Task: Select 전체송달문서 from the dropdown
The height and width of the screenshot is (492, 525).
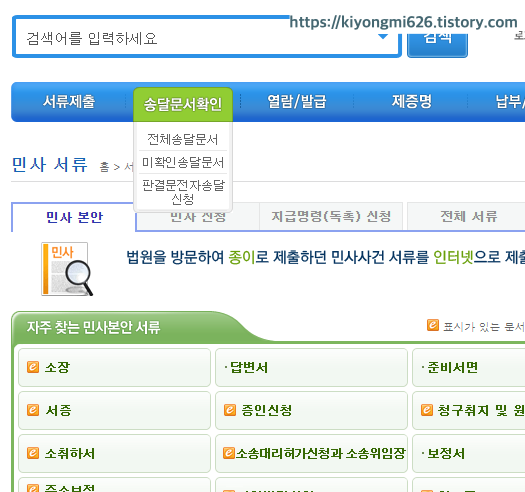Action: [x=183, y=139]
